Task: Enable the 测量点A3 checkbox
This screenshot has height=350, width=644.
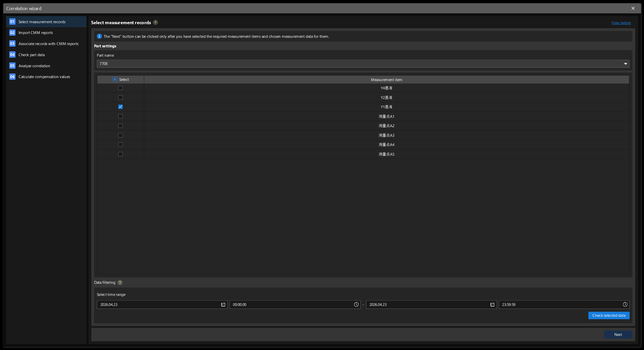Action: (x=120, y=135)
